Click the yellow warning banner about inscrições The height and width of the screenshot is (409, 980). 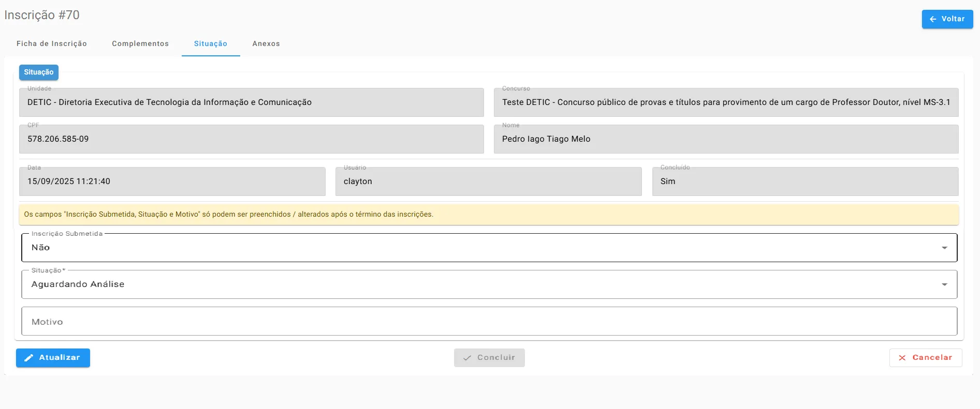pos(489,215)
